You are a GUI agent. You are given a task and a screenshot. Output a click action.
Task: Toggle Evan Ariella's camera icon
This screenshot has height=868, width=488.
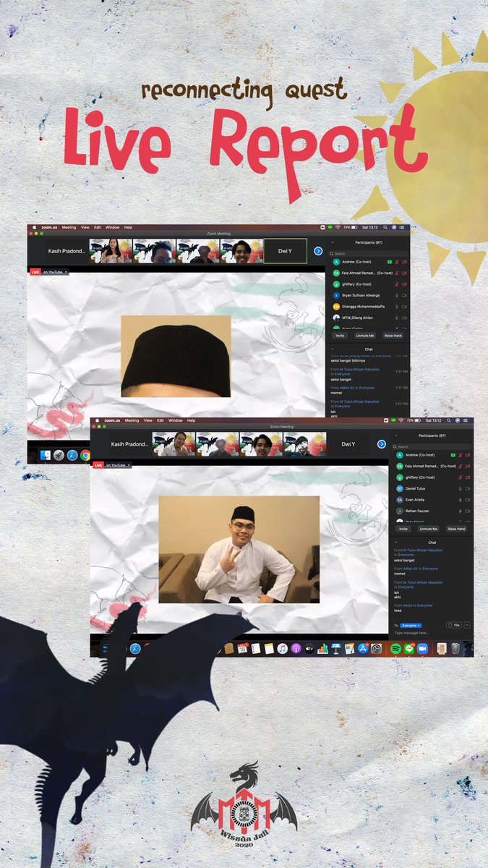point(468,500)
